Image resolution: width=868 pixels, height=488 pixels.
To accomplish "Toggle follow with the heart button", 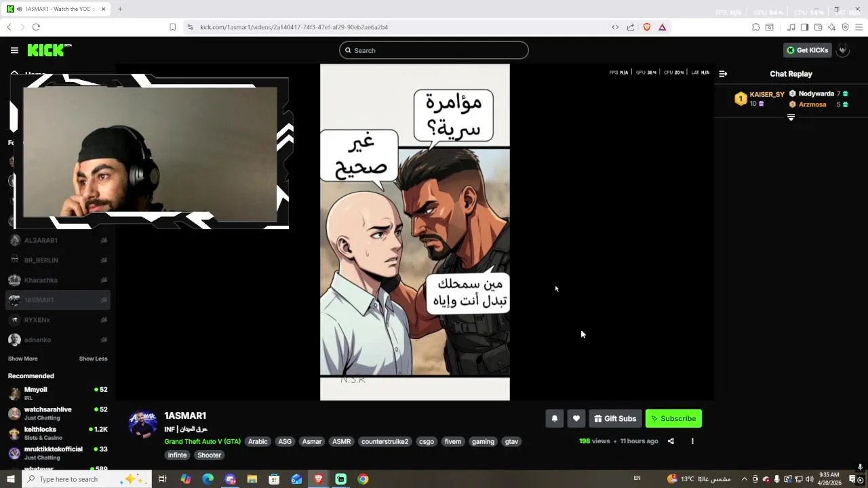I will (x=576, y=419).
